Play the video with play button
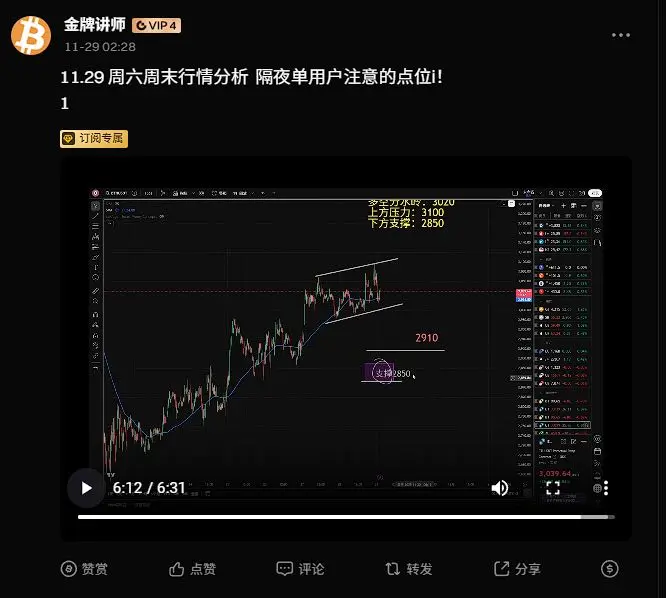This screenshot has height=598, width=666. coord(86,488)
